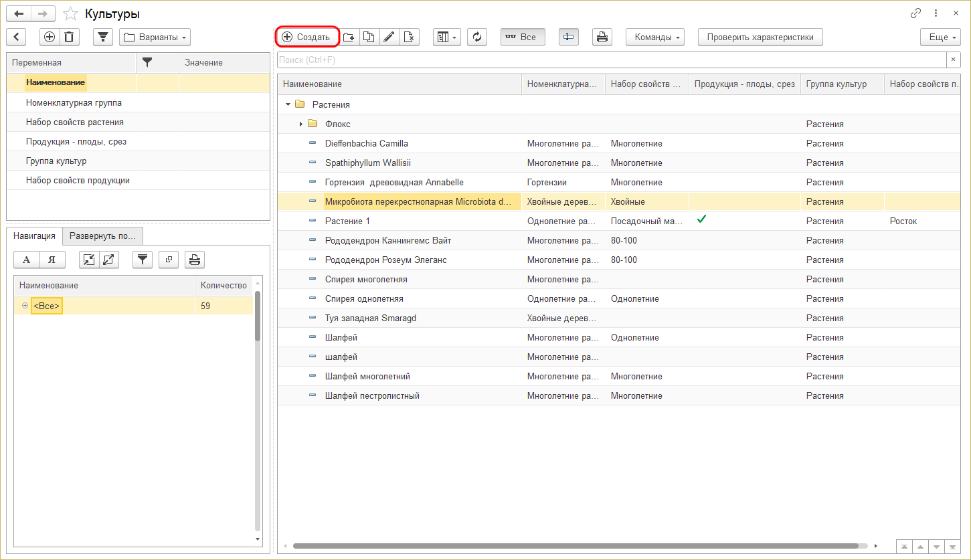Click Проверить характеристики button
Image resolution: width=971 pixels, height=560 pixels.
[760, 37]
